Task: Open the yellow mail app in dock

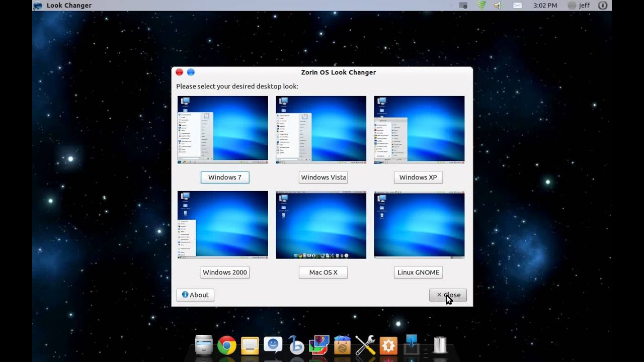Action: pos(250,345)
